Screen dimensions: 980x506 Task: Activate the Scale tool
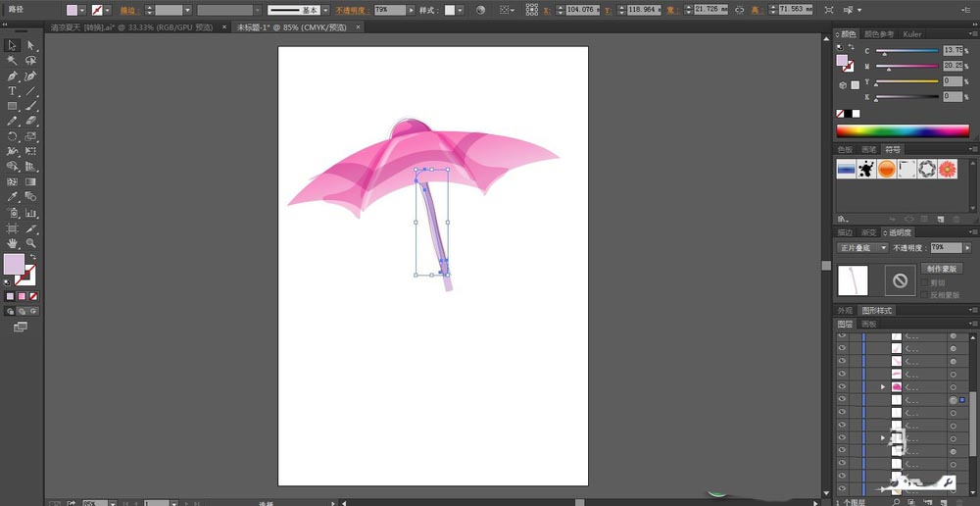pyautogui.click(x=30, y=135)
